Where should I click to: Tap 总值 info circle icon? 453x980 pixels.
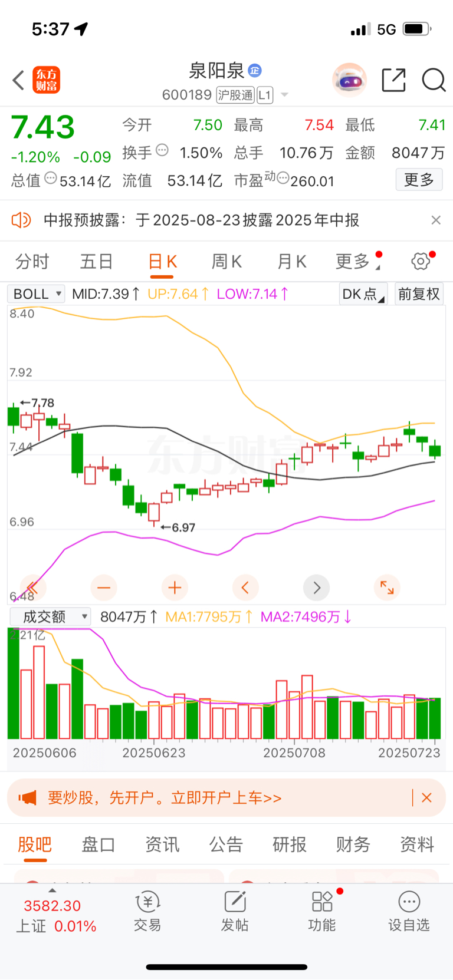[x=51, y=178]
